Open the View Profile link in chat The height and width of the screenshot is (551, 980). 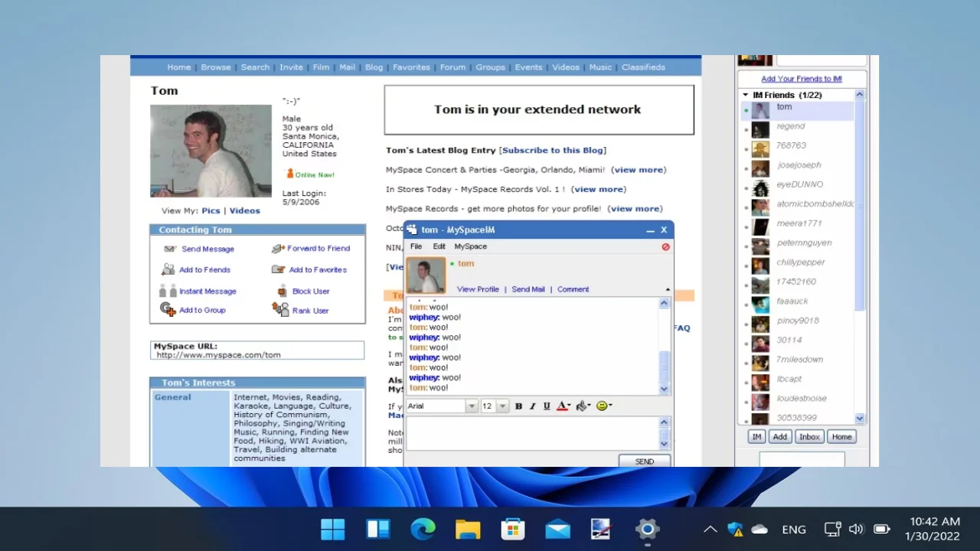[x=478, y=289]
